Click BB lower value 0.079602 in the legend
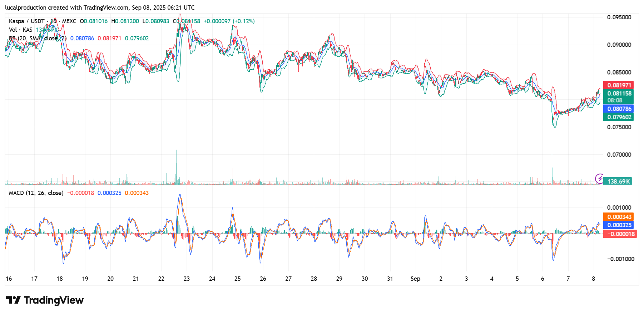 point(137,38)
